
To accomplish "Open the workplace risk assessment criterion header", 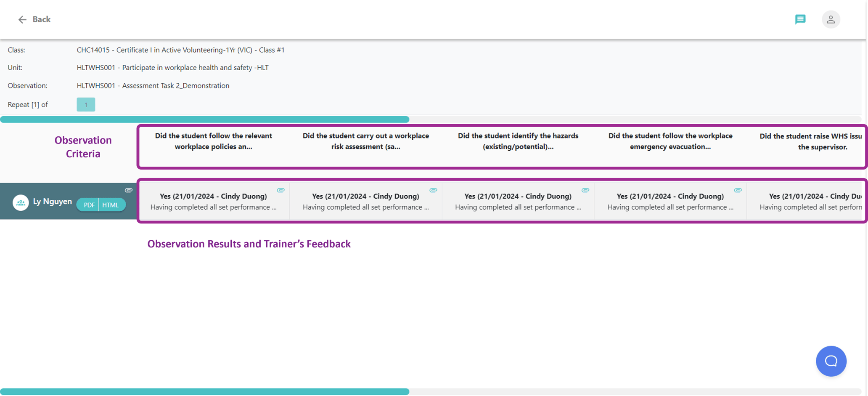I will point(365,141).
